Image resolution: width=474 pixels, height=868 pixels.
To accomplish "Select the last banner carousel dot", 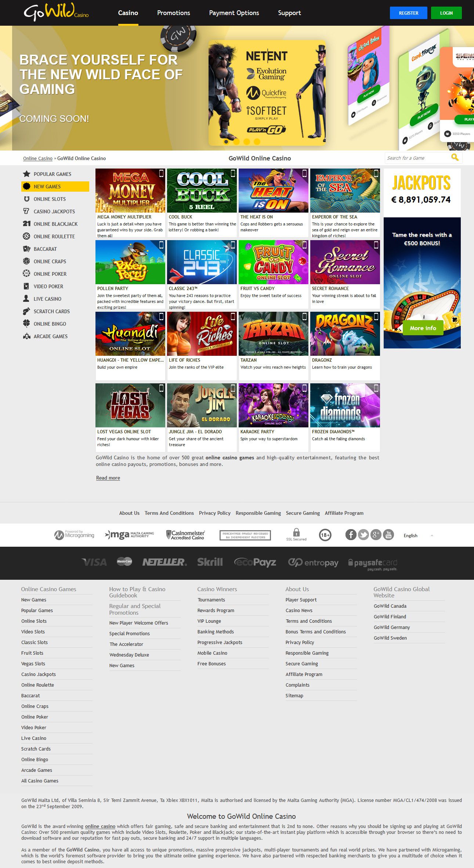I will point(257,141).
